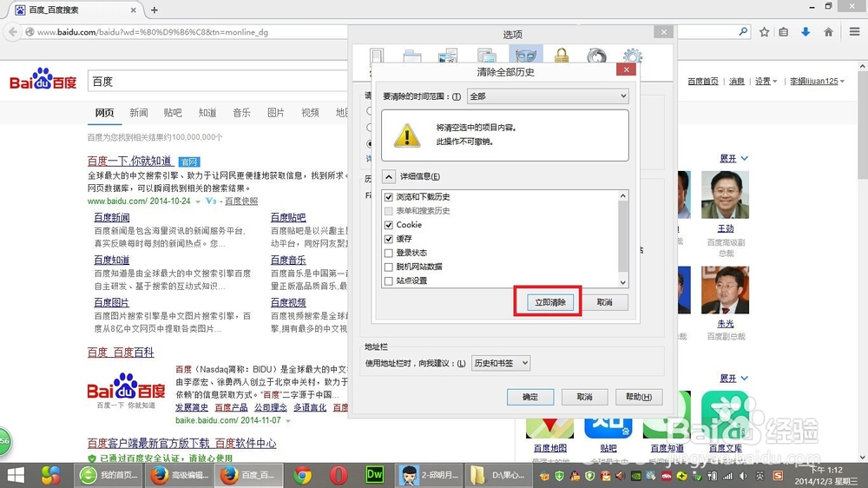Image resolution: width=868 pixels, height=488 pixels.
Task: Open the 2-邱明月 chat taskbar item
Action: [x=431, y=475]
